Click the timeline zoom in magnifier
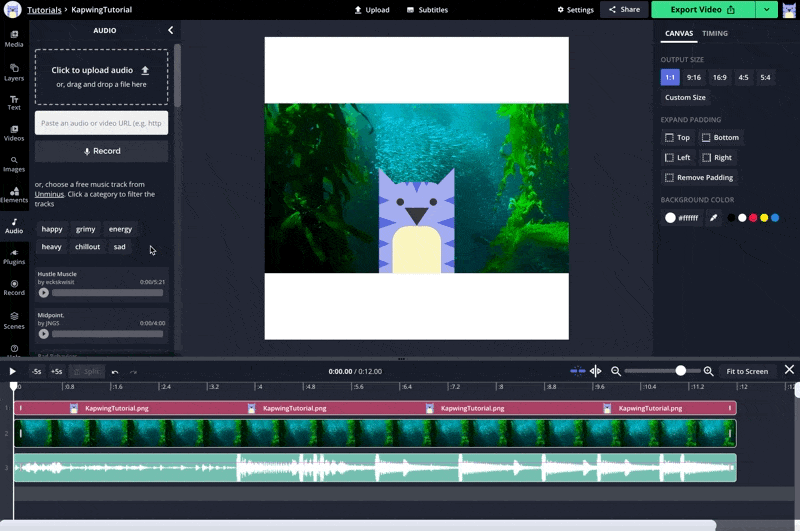Image resolution: width=800 pixels, height=531 pixels. click(x=709, y=371)
